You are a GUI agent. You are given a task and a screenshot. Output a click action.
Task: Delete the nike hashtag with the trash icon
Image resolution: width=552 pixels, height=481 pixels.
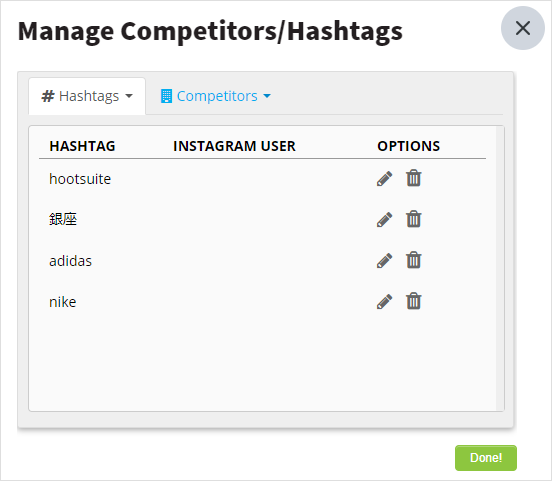pyautogui.click(x=414, y=301)
